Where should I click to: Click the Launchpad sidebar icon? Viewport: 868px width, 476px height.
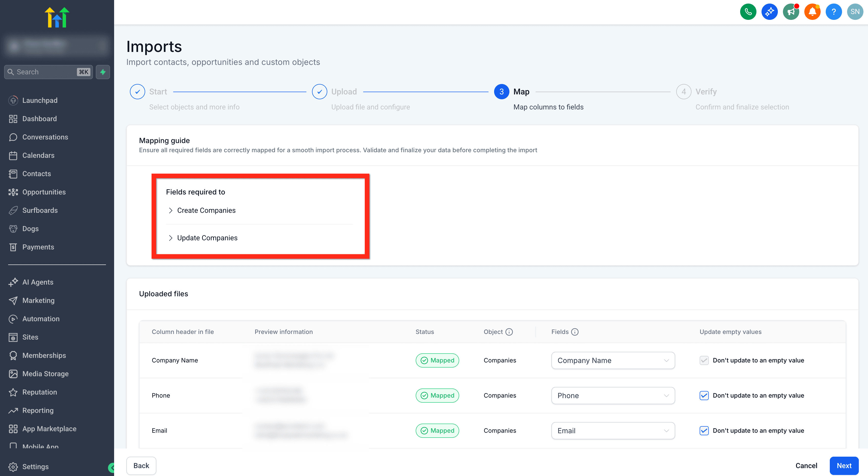point(13,100)
